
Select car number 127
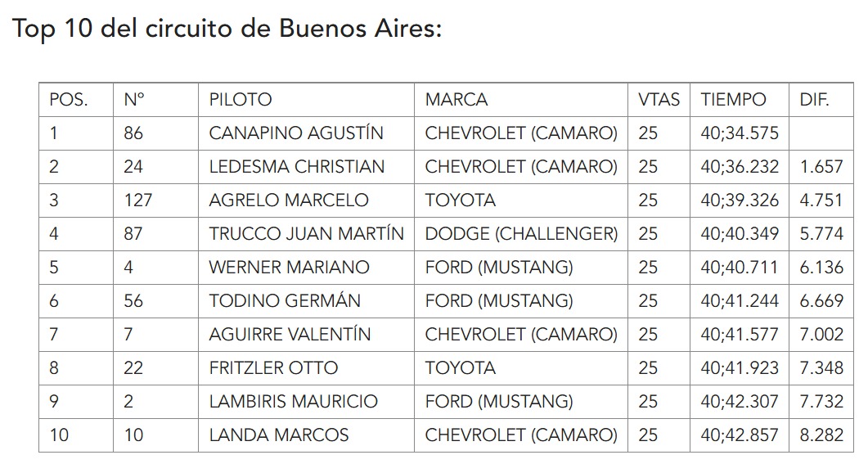[137, 200]
